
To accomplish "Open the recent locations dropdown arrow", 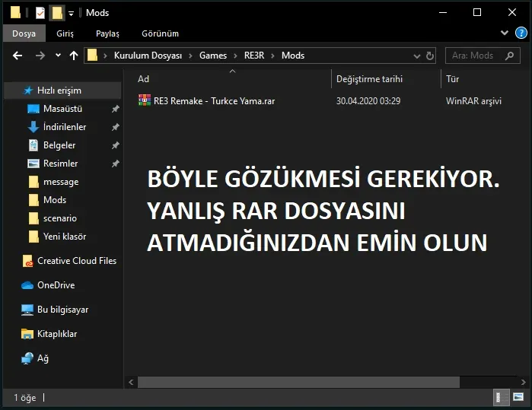I will [x=58, y=56].
